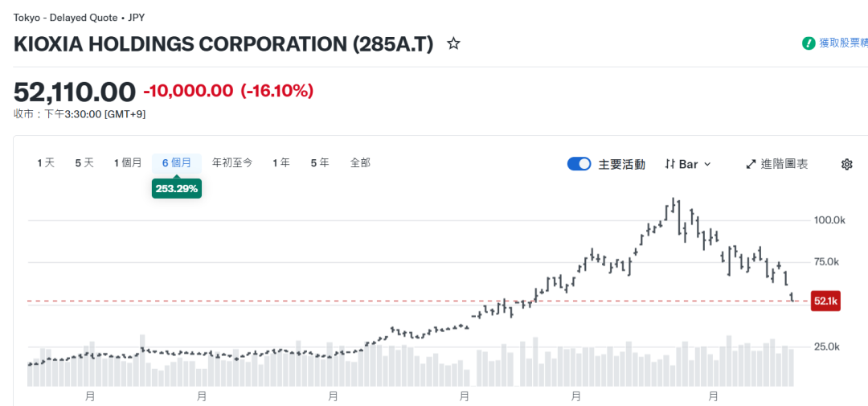The image size is (868, 406).
Task: Select the 5年 time range
Action: [x=319, y=163]
